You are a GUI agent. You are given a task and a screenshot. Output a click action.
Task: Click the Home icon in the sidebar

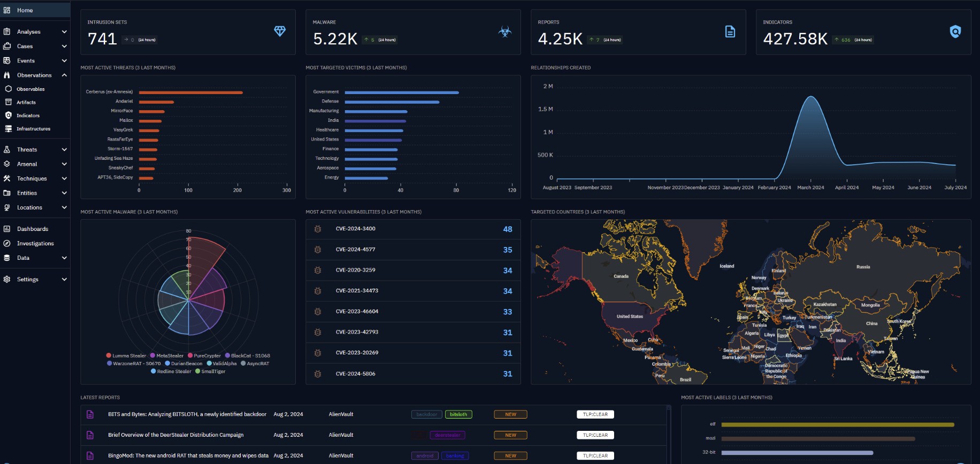pos(7,10)
